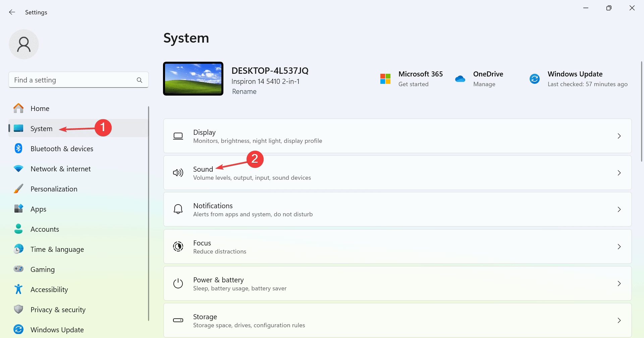Screen dimensions: 644x338
Task: Open Focus settings via its chevron
Action: pos(619,246)
